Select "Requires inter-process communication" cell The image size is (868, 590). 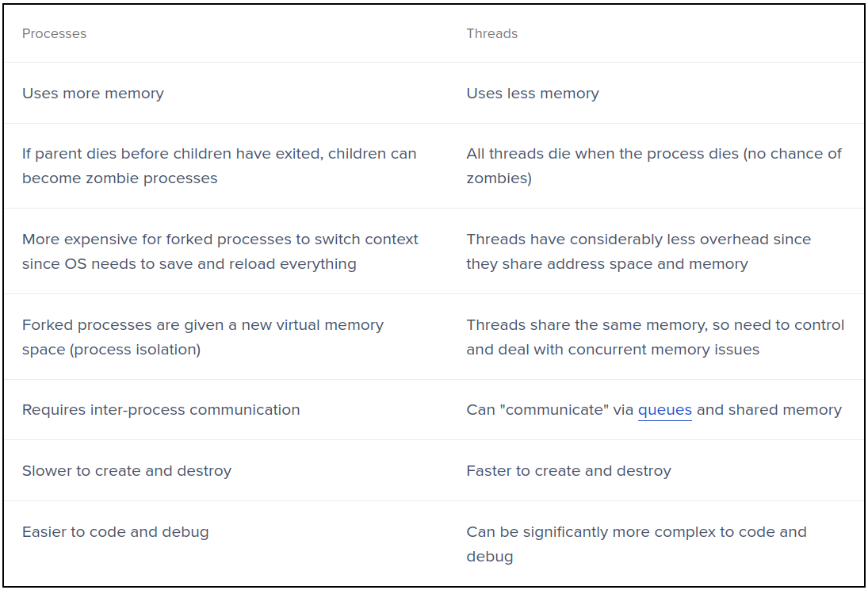(x=161, y=410)
